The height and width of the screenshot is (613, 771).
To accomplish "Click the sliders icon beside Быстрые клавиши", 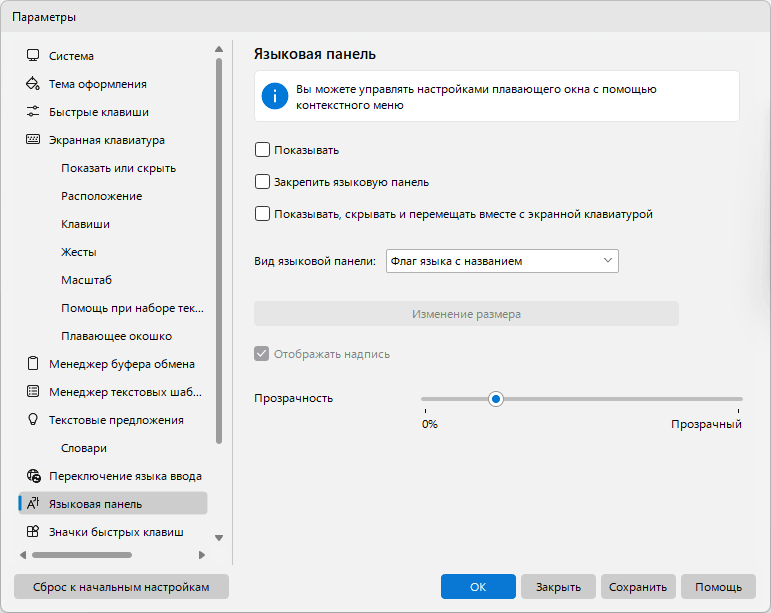I will 33,112.
